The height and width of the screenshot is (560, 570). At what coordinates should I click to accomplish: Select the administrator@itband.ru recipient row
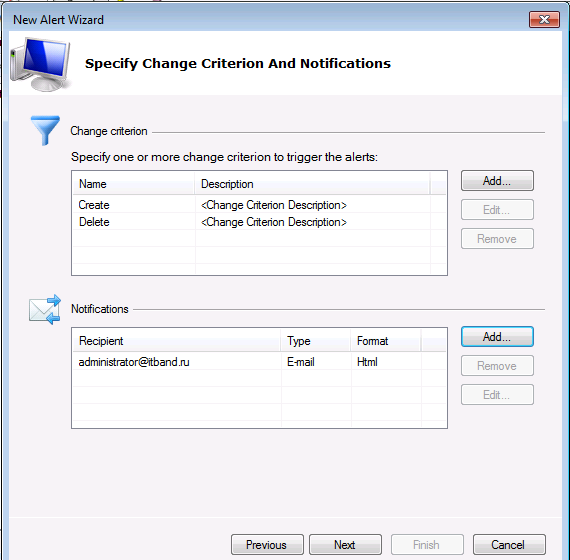259,362
